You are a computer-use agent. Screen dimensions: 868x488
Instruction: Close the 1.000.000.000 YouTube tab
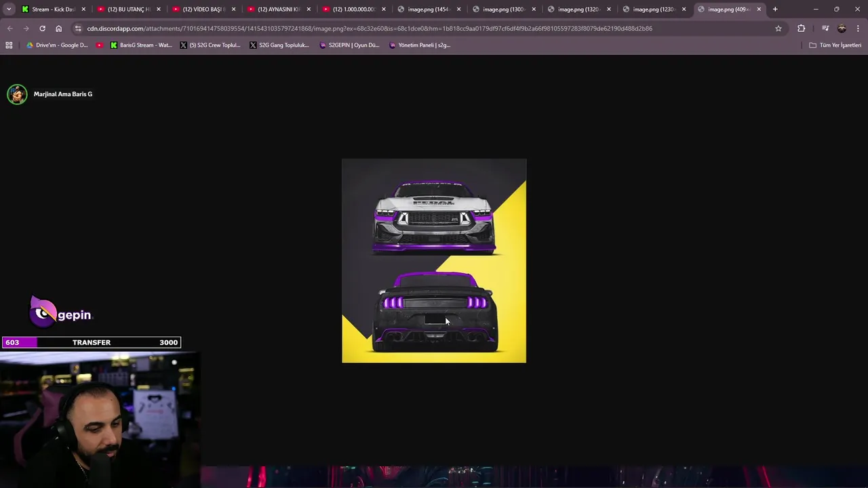(384, 9)
